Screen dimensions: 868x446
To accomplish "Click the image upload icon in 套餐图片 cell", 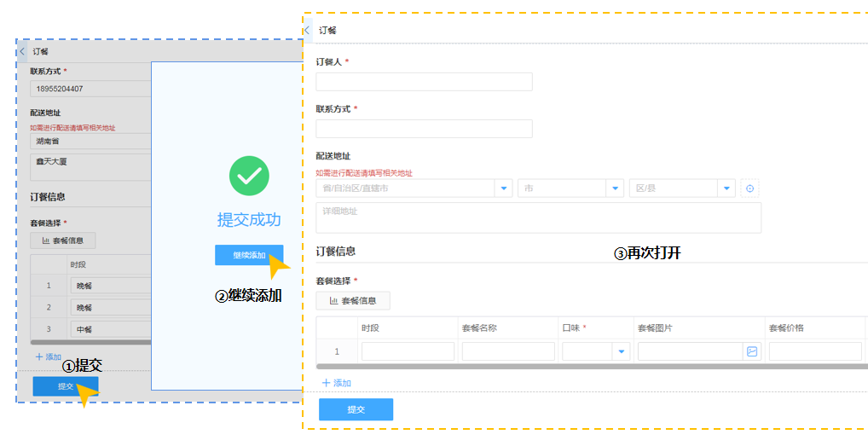I will coord(751,351).
